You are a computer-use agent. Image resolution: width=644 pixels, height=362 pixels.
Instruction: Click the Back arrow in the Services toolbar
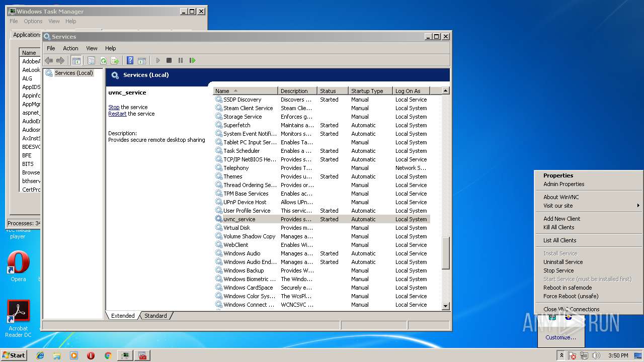click(49, 60)
